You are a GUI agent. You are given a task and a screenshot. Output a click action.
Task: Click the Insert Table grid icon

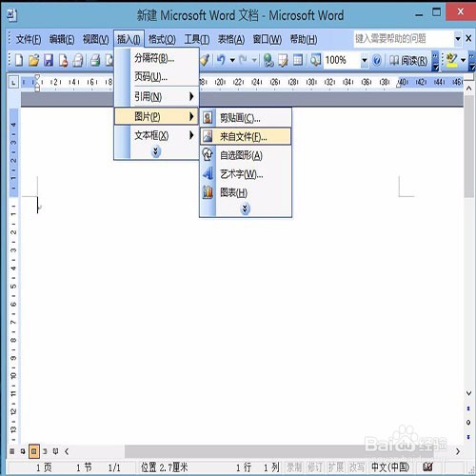click(298, 60)
